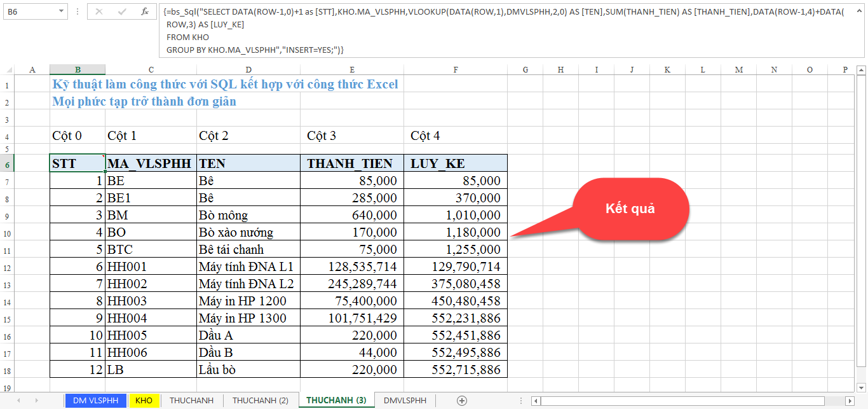868x409 pixels.
Task: Click the 'Bò xào nướng' cell
Action: pos(248,232)
